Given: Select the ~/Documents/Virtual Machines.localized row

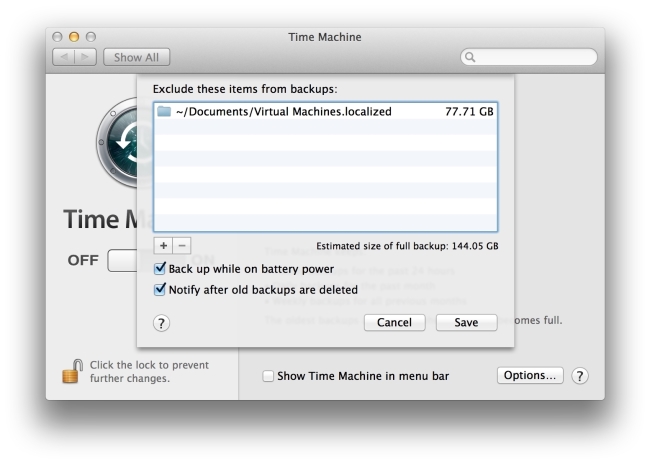Looking at the screenshot, I should pyautogui.click(x=325, y=111).
